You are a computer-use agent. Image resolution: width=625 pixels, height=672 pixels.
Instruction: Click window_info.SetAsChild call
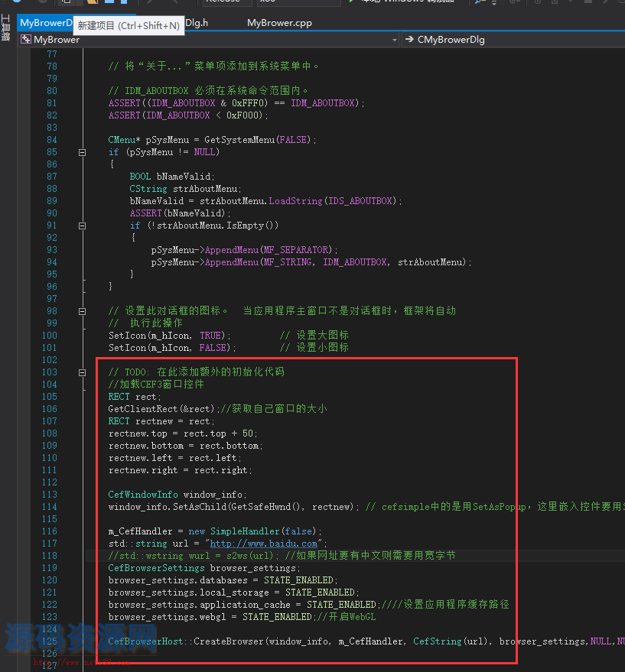click(x=233, y=507)
